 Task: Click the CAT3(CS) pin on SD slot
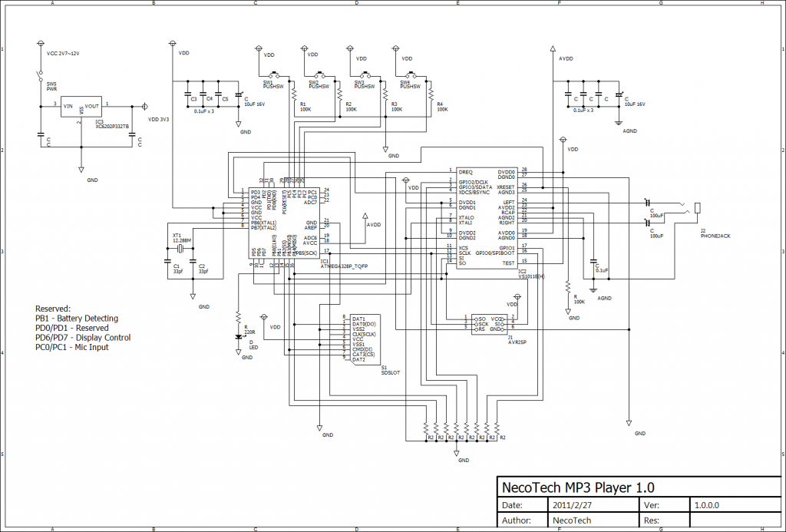tap(363, 355)
